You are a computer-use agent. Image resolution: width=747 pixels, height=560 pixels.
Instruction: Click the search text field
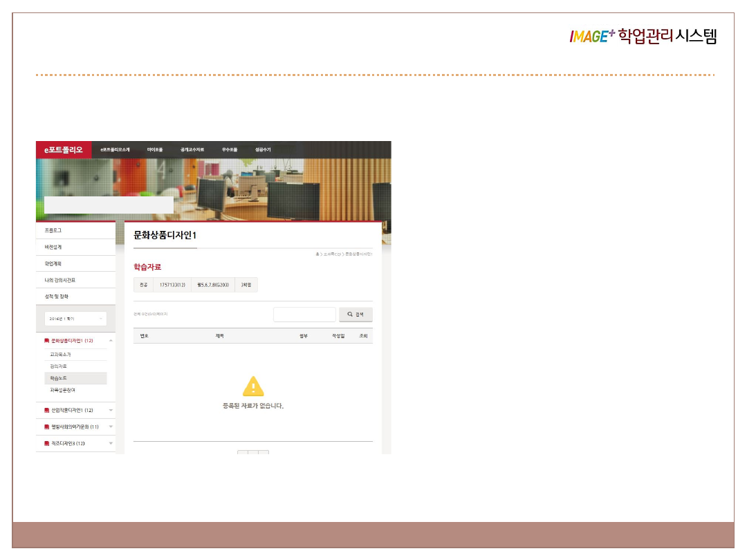[x=304, y=315]
